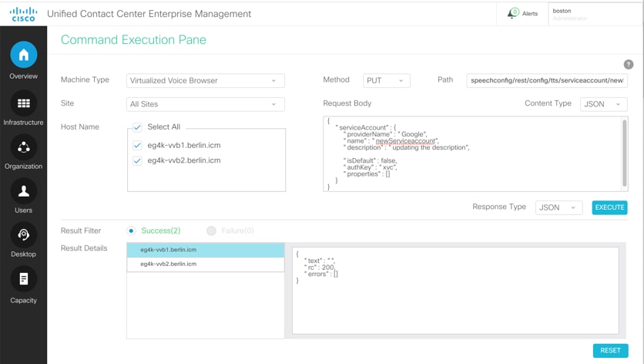The image size is (644, 364).
Task: Select result row eg4k-vvb1.berlin.icm
Action: 206,250
